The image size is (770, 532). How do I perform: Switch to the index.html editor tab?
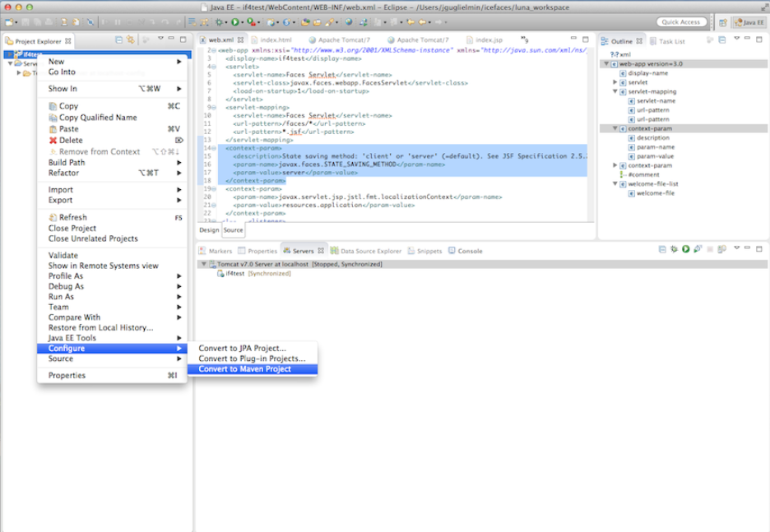(275, 39)
